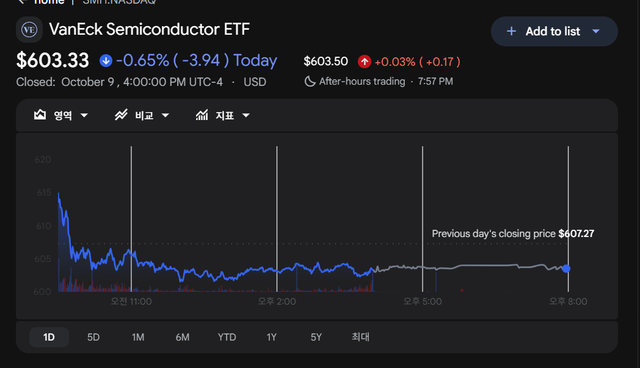This screenshot has width=640, height=368.
Task: Select the 5D time range tab
Action: [93, 337]
